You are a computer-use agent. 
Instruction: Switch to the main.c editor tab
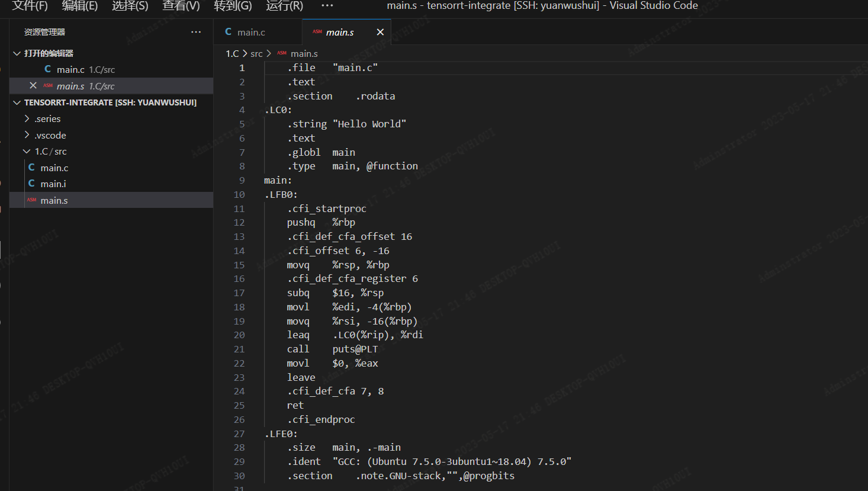point(258,32)
